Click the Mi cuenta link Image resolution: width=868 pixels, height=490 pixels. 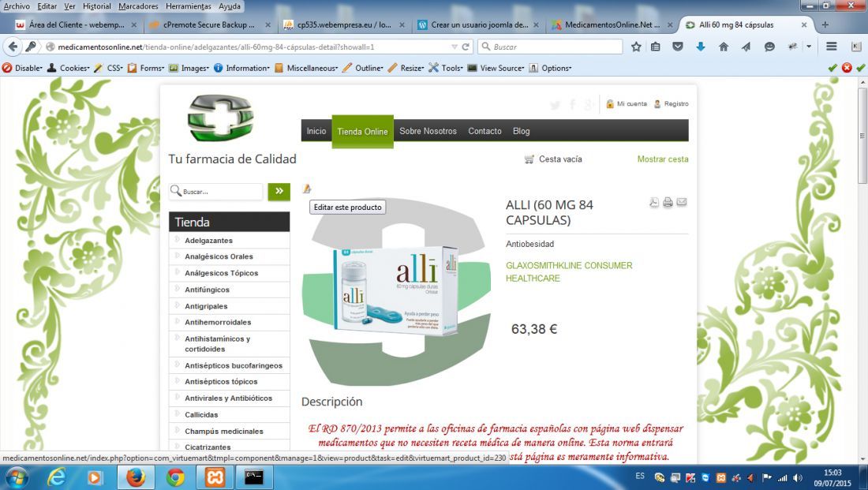(626, 104)
